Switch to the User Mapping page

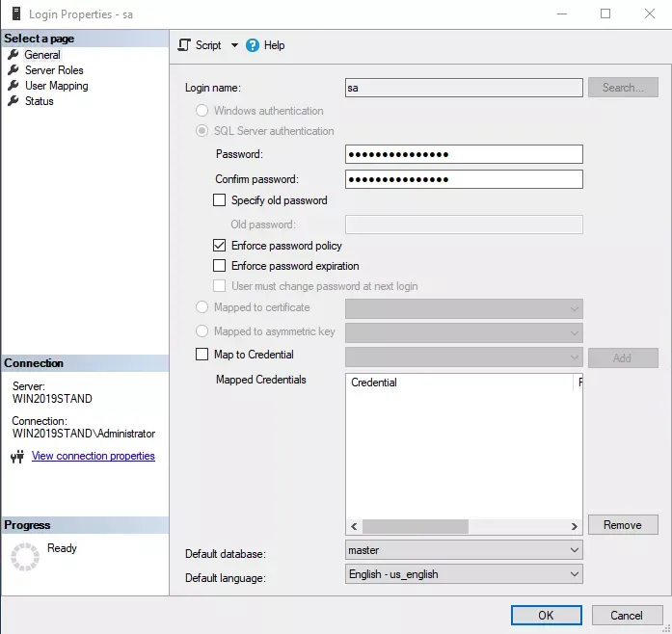pos(56,86)
